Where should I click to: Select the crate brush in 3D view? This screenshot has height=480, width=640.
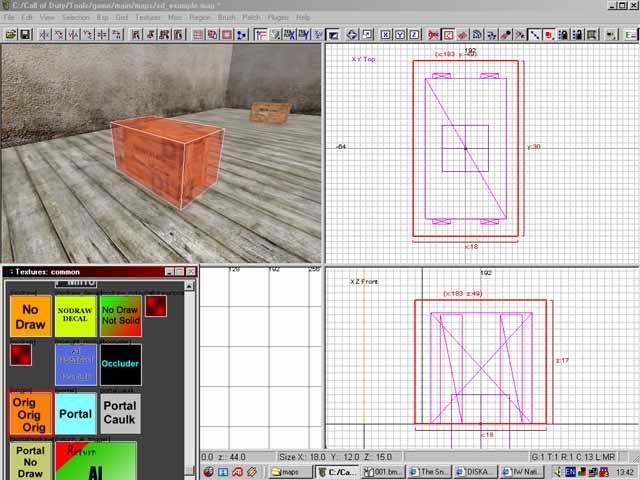pos(165,160)
